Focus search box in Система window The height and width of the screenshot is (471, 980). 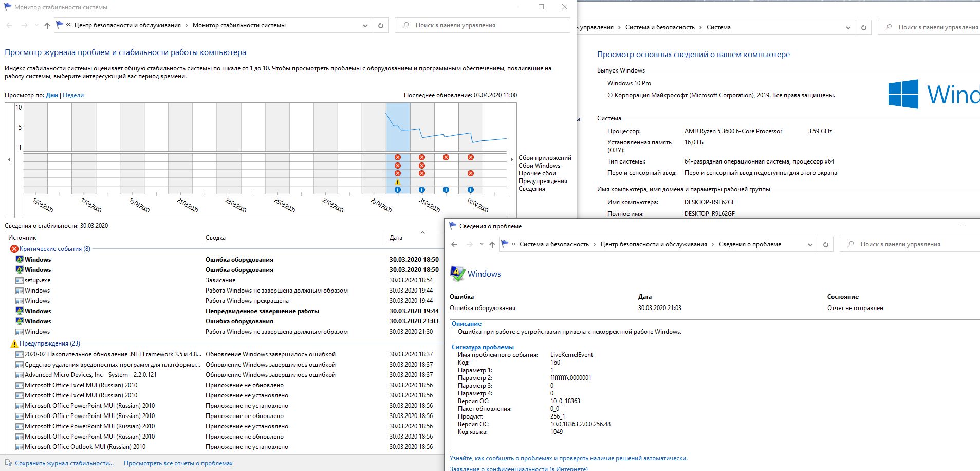(x=930, y=27)
